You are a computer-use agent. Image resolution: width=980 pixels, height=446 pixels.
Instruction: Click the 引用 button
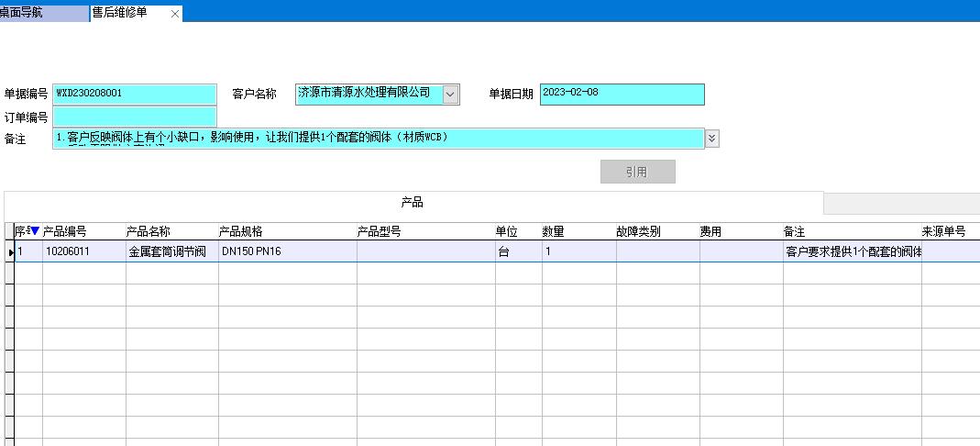637,172
